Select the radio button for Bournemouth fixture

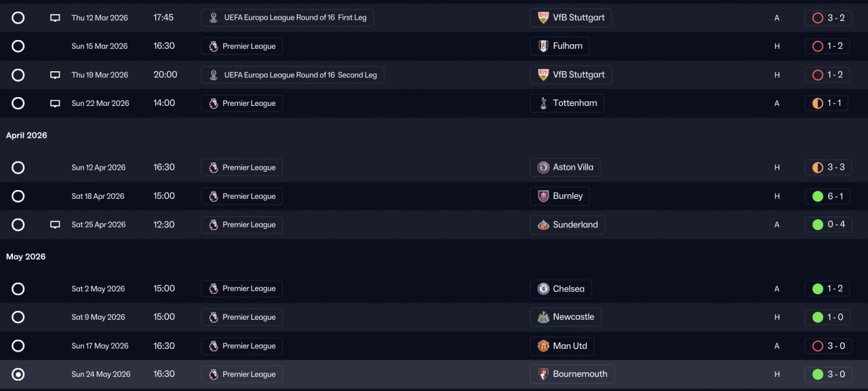click(18, 374)
